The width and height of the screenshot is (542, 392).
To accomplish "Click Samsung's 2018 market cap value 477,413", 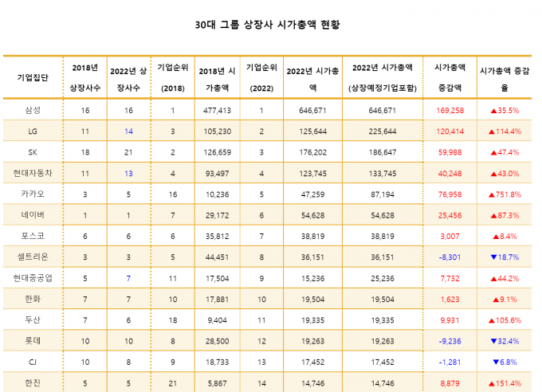I will pos(217,110).
